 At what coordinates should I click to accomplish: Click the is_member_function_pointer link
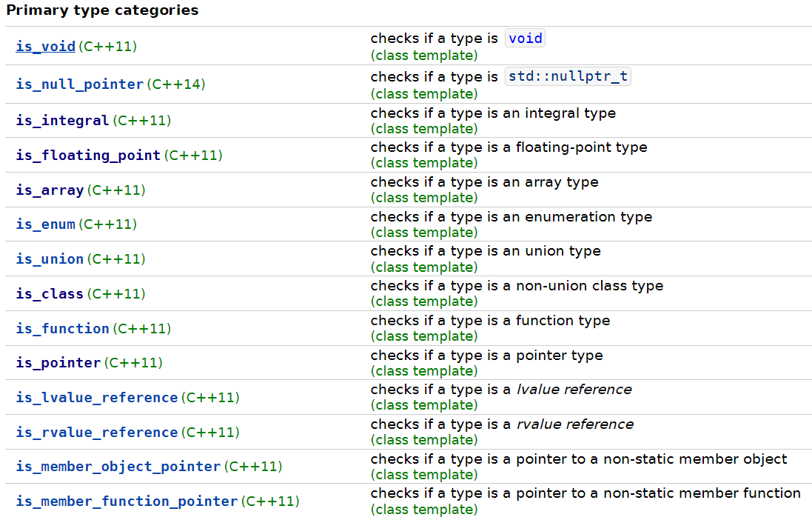pyautogui.click(x=127, y=501)
